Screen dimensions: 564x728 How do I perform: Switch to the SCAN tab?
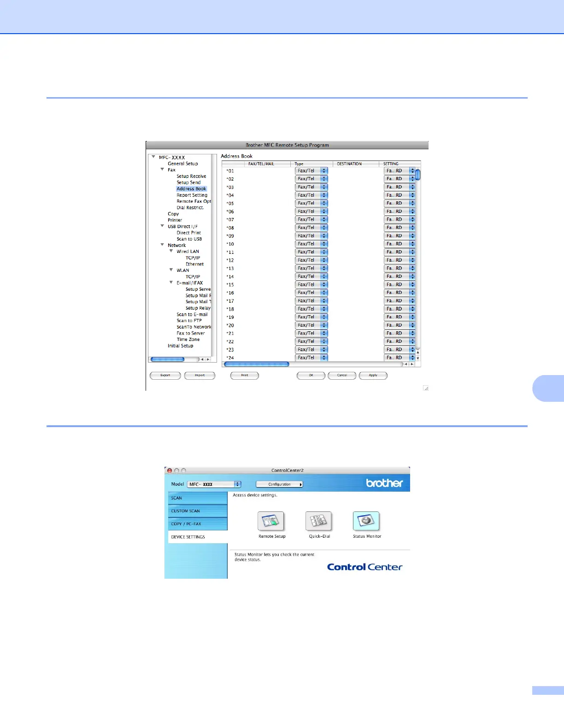198,498
